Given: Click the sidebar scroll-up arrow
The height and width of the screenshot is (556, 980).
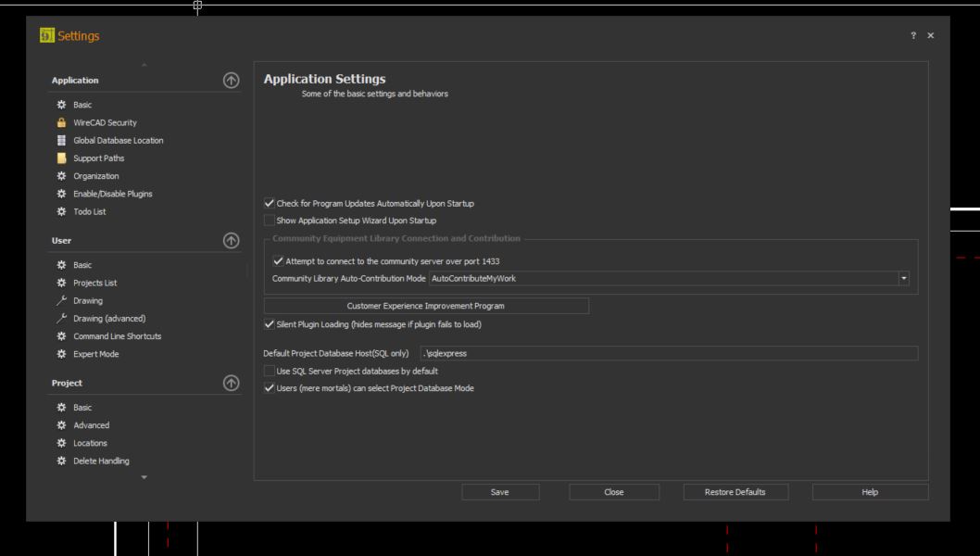Looking at the screenshot, I should 144,65.
